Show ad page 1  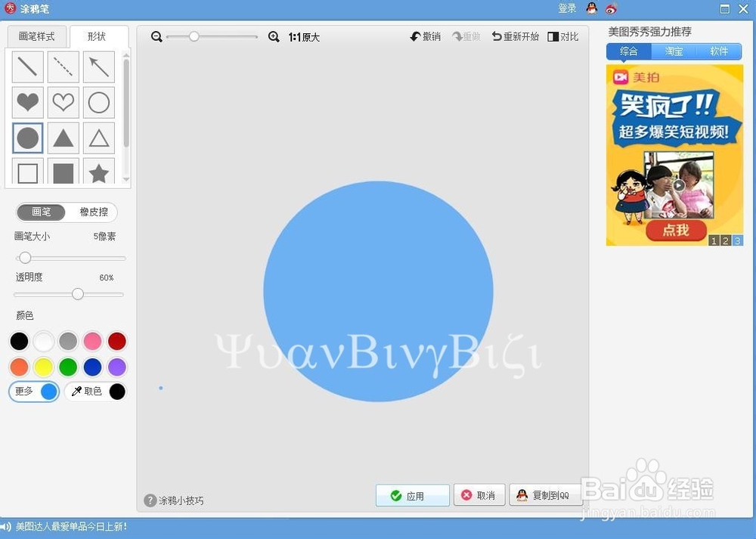pyautogui.click(x=714, y=240)
